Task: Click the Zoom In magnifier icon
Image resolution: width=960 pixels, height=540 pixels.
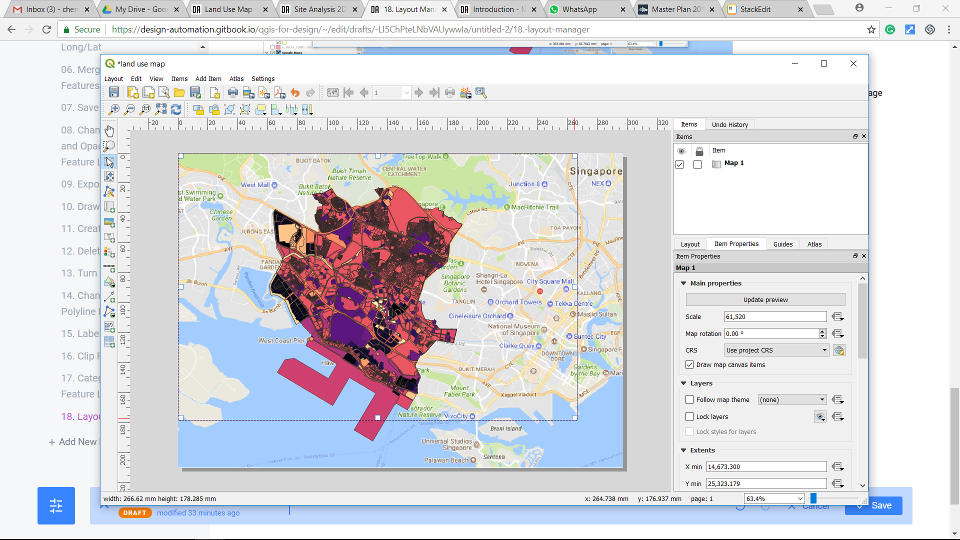Action: (x=115, y=109)
